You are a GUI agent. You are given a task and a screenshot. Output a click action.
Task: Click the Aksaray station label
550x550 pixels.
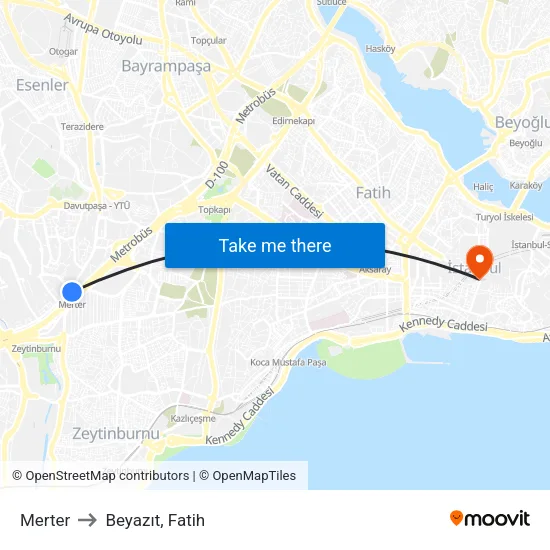[x=375, y=270]
